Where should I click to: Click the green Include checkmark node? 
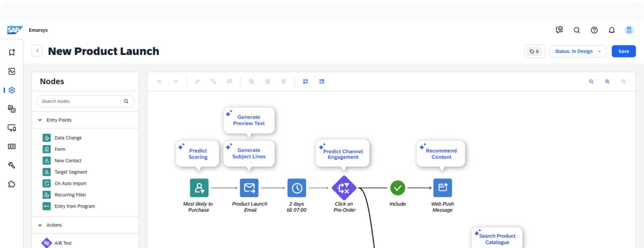tap(397, 188)
